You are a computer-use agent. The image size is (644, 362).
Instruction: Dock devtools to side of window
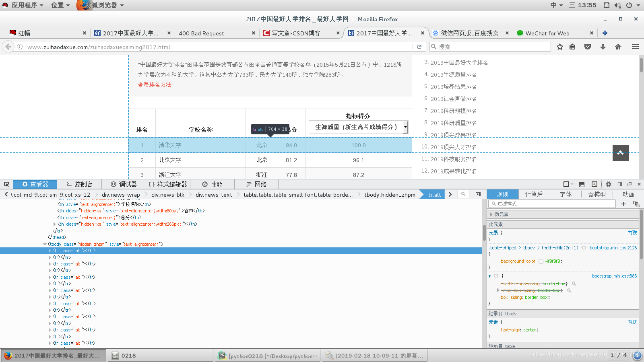coord(620,184)
